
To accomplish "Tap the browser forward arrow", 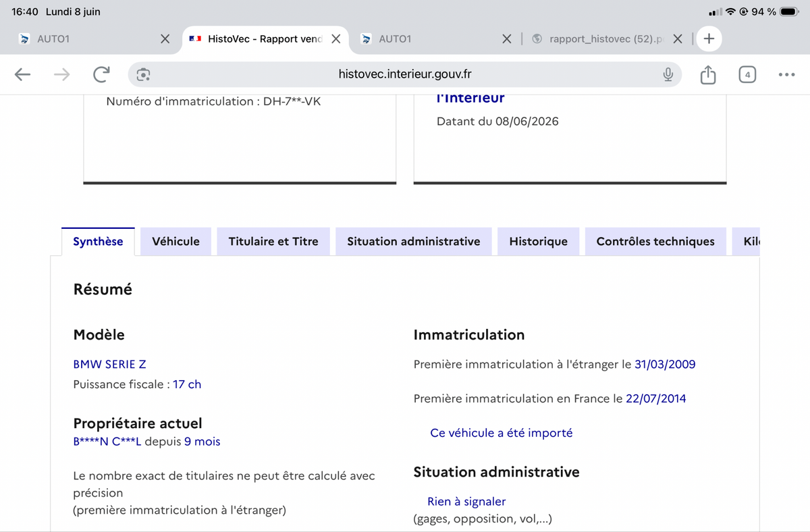I will pos(61,75).
